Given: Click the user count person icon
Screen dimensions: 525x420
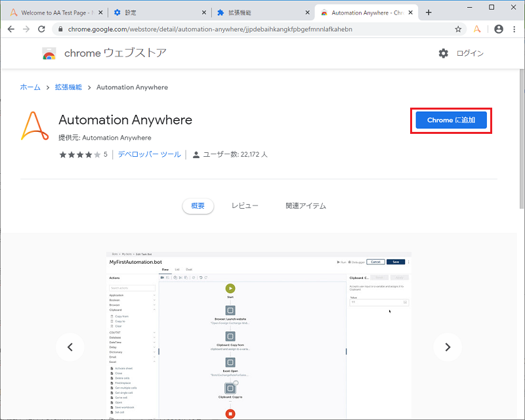Looking at the screenshot, I should click(196, 155).
